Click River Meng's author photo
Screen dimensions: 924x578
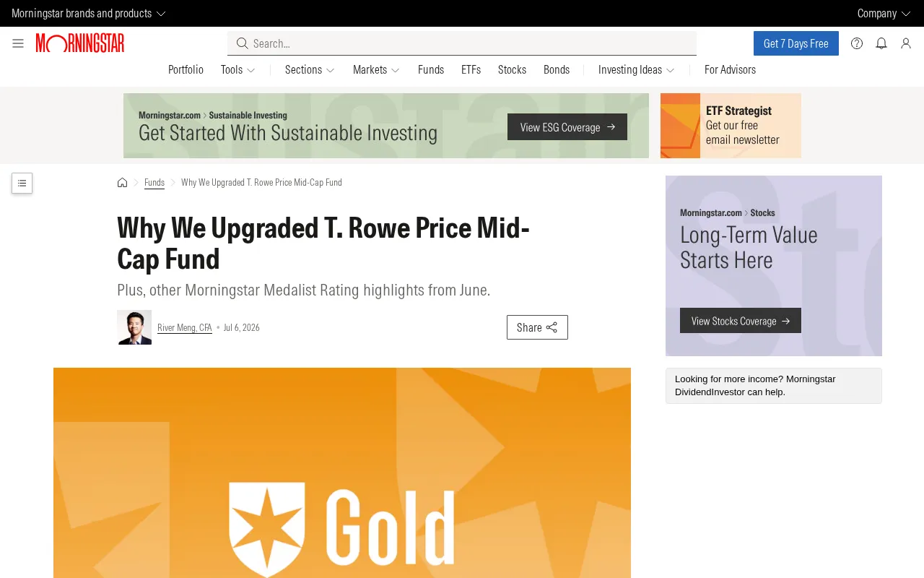(x=134, y=327)
